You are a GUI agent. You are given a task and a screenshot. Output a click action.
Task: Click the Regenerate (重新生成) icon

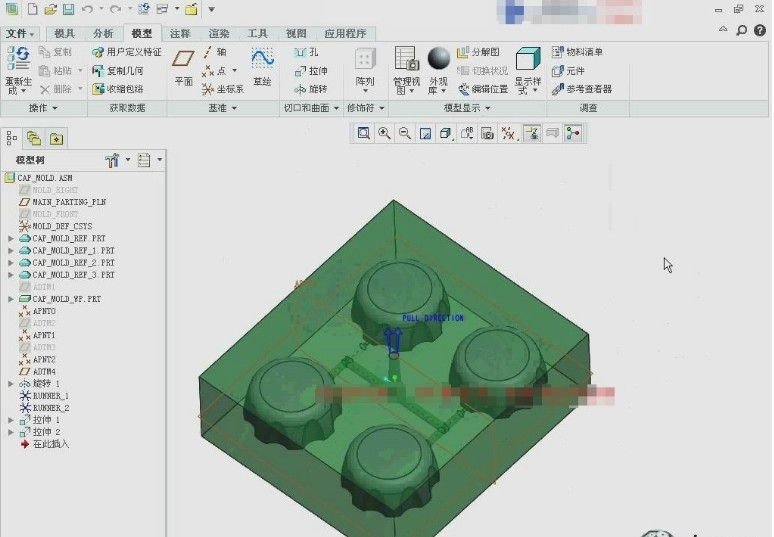pyautogui.click(x=18, y=59)
